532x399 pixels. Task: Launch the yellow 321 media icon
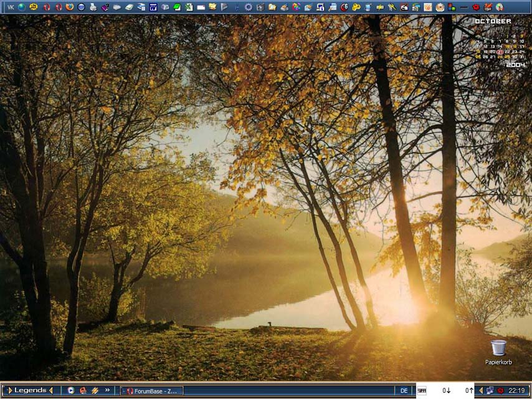[33, 7]
